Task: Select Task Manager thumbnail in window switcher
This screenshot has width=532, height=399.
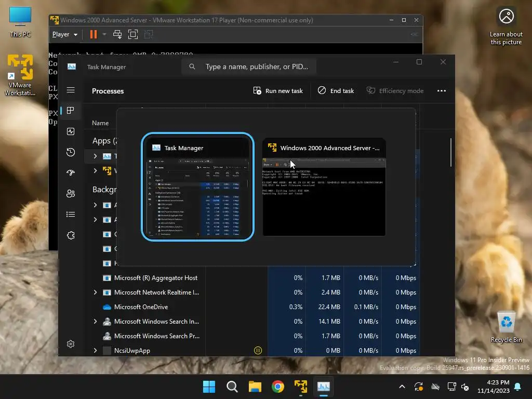Action: [x=197, y=187]
